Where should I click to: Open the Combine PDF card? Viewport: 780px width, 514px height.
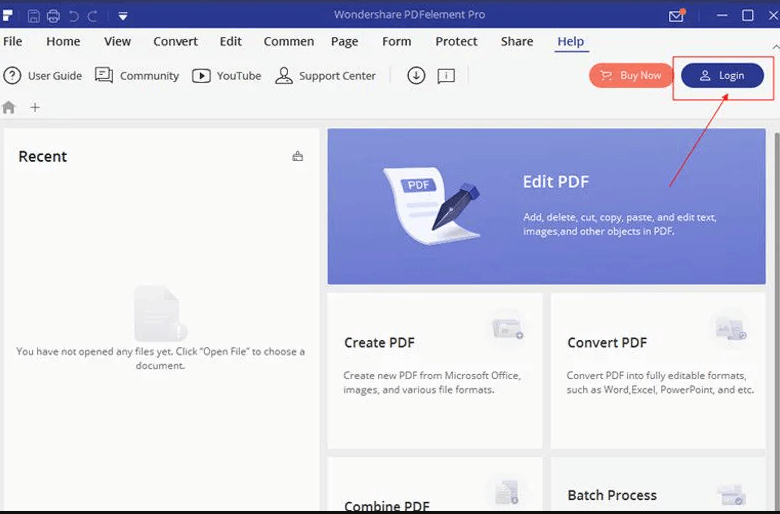point(434,485)
